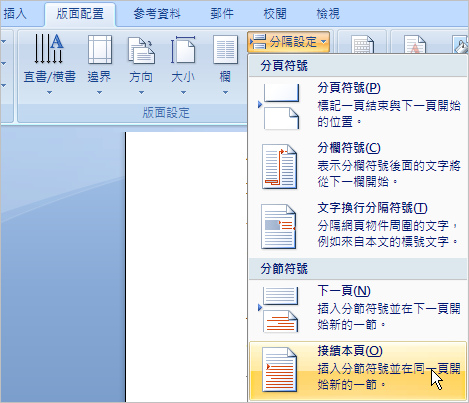Viewport: 469px width, 403px height.
Task: Click the 大小 page size icon
Action: (183, 50)
